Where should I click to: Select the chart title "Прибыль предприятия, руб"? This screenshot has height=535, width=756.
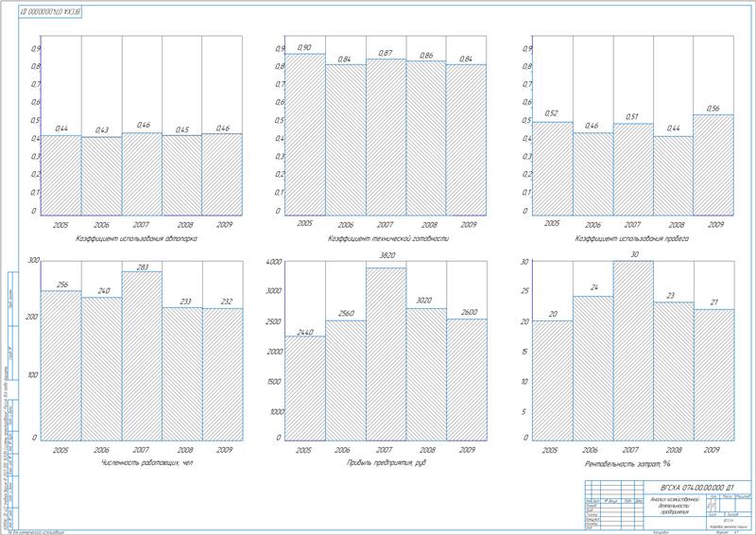[387, 462]
